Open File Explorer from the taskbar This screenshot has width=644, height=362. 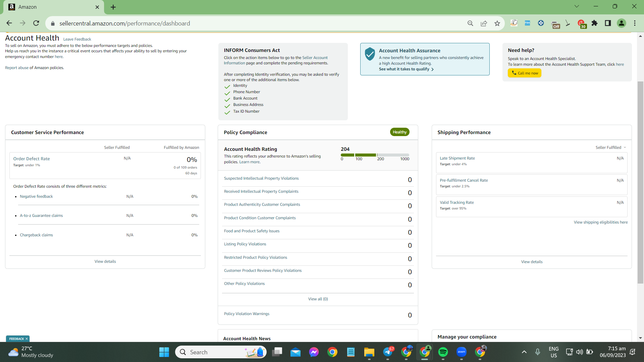click(x=369, y=352)
